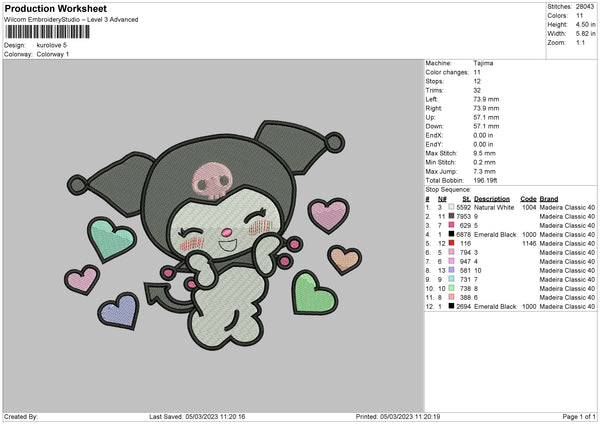Click the Description column header

[492, 199]
